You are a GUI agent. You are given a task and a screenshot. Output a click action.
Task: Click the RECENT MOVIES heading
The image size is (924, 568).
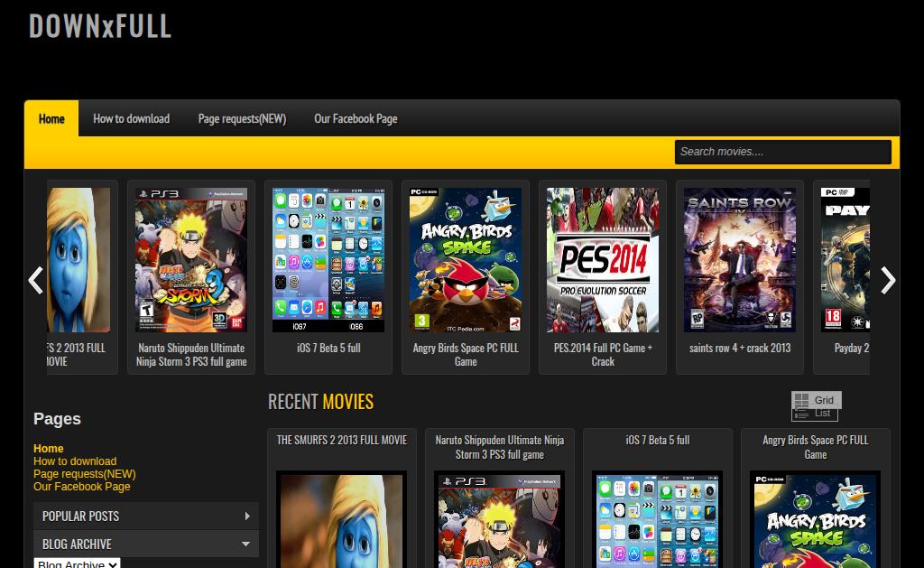pyautogui.click(x=320, y=402)
